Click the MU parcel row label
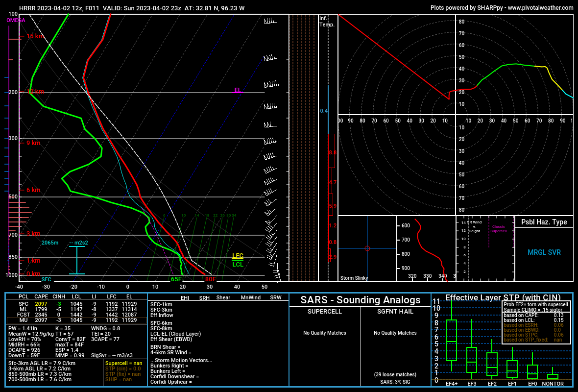The width and height of the screenshot is (578, 392). 24,320
